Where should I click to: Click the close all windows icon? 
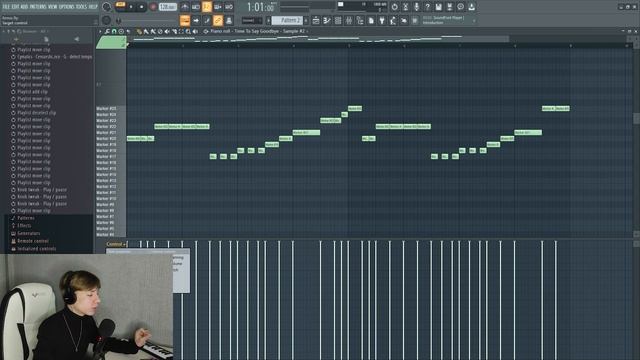coord(404,20)
